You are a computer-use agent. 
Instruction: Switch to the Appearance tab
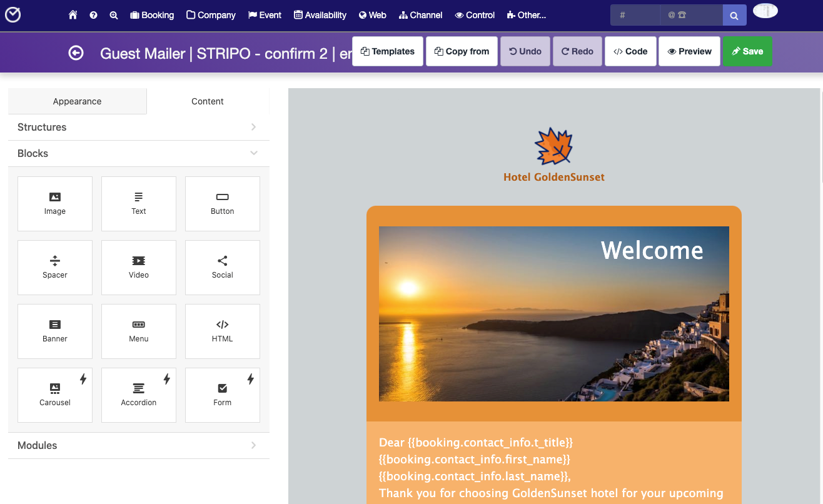click(x=77, y=101)
